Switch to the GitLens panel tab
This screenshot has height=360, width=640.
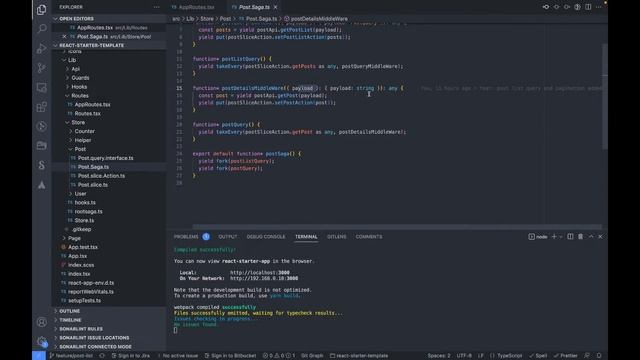click(336, 237)
